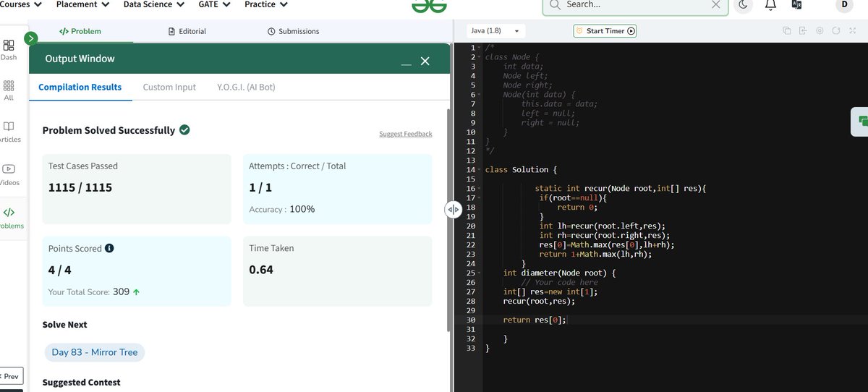Click the green chat widget on right edge
This screenshot has width=868, height=392.
click(x=860, y=121)
